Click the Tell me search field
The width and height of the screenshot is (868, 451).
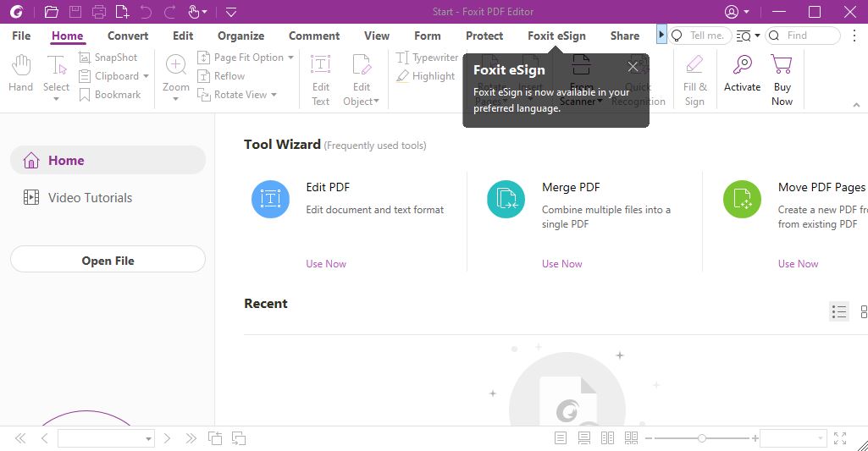point(700,36)
